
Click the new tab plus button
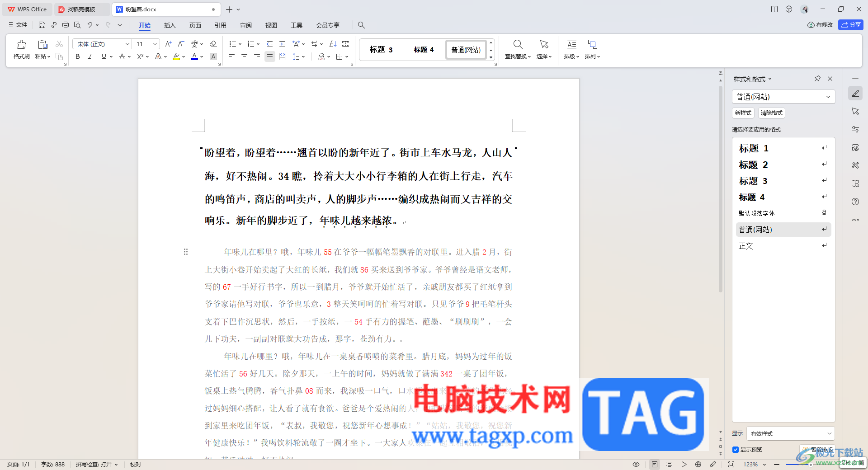tap(229, 9)
